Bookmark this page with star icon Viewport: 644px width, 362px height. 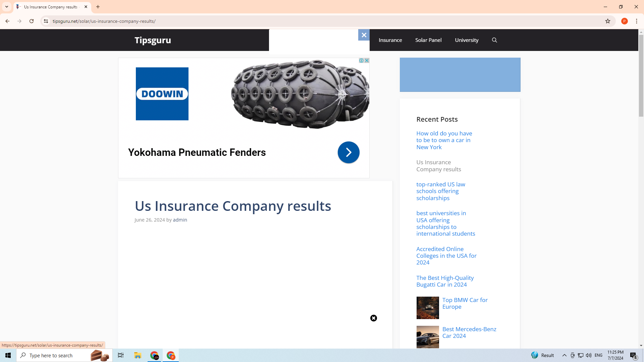[607, 21]
